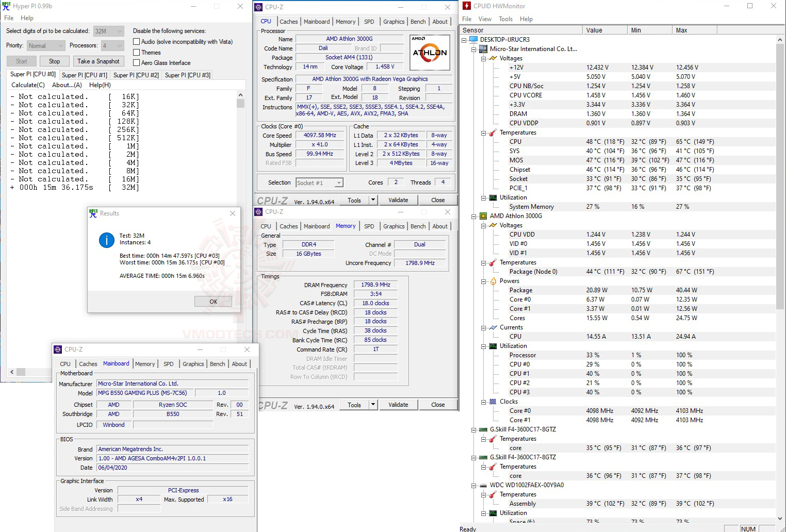Click the AMD Athlon 3000G processor chip icon

pos(483,216)
